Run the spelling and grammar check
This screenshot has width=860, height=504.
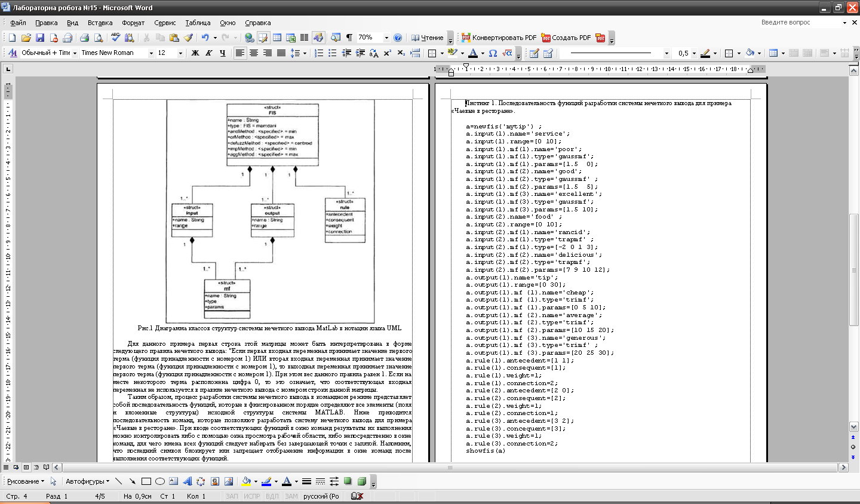pos(116,38)
